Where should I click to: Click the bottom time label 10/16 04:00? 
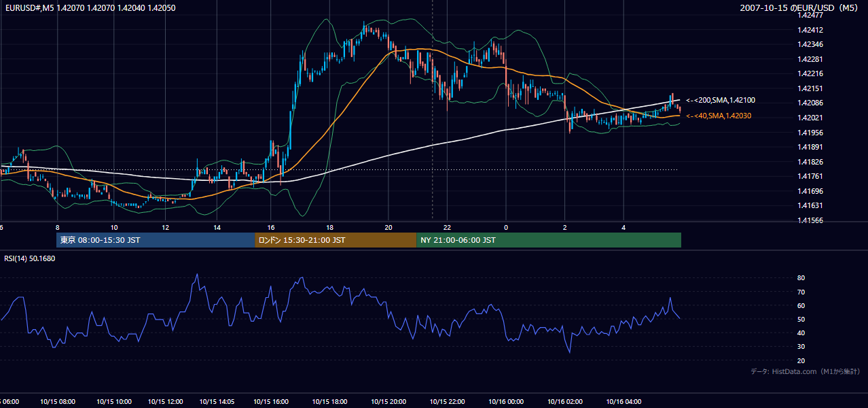pos(624,402)
